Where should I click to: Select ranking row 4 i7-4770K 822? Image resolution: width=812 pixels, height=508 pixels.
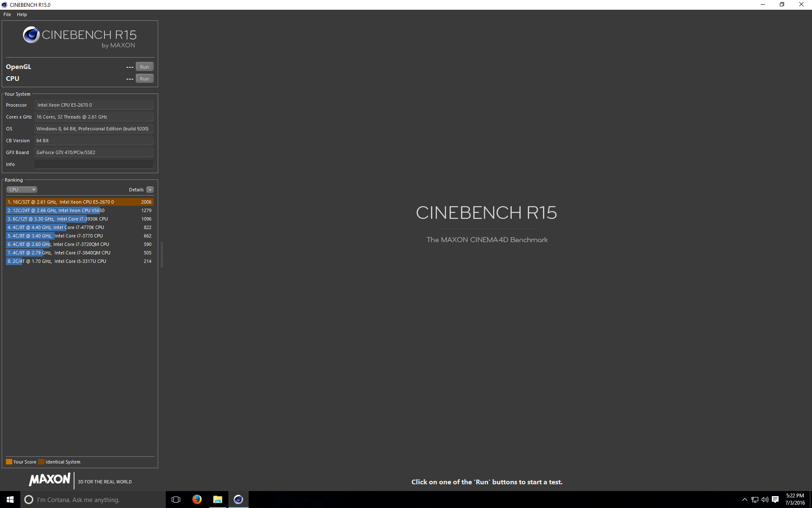[80, 227]
